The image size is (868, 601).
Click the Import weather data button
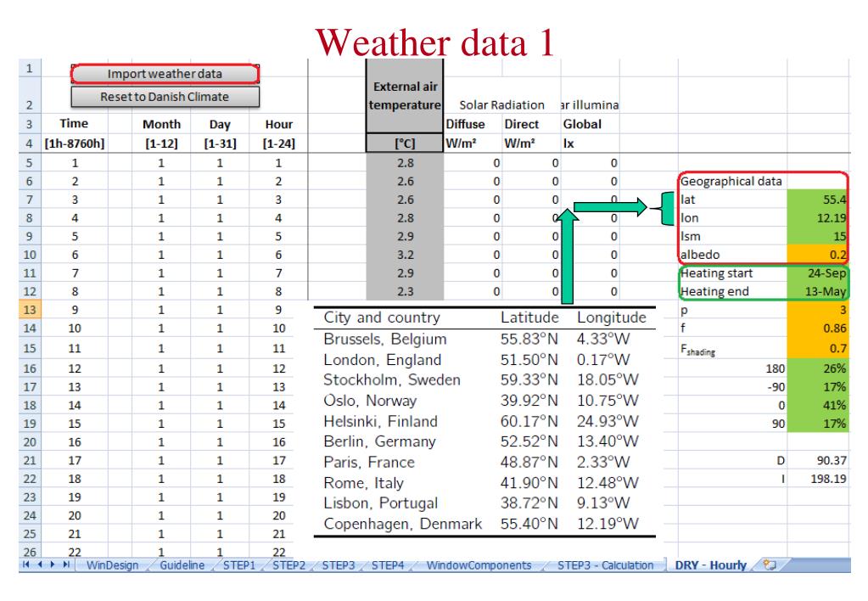tap(165, 74)
